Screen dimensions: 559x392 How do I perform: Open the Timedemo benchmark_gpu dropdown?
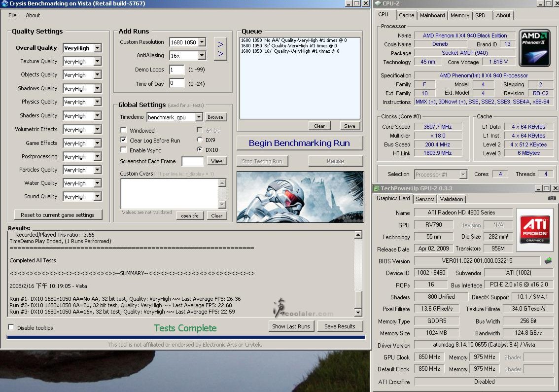coord(199,117)
